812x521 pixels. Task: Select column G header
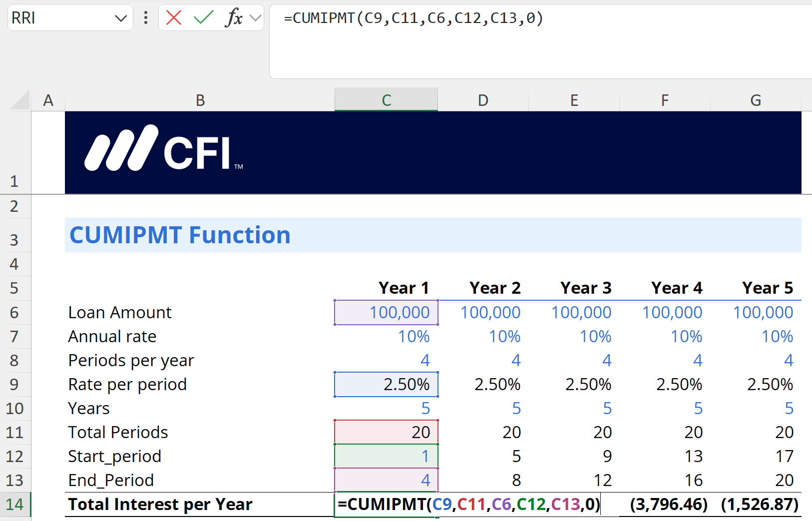[x=755, y=100]
